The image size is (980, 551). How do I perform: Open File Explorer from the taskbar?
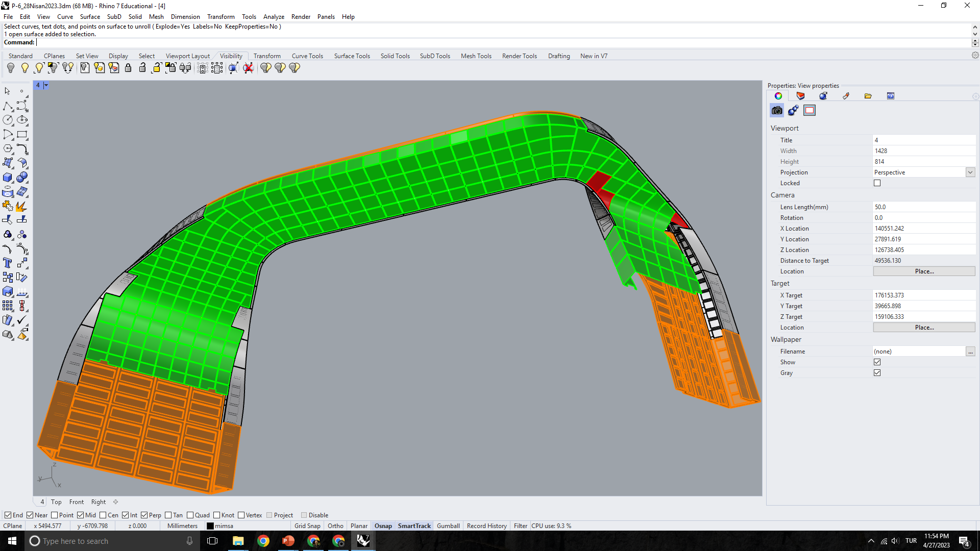coord(238,541)
